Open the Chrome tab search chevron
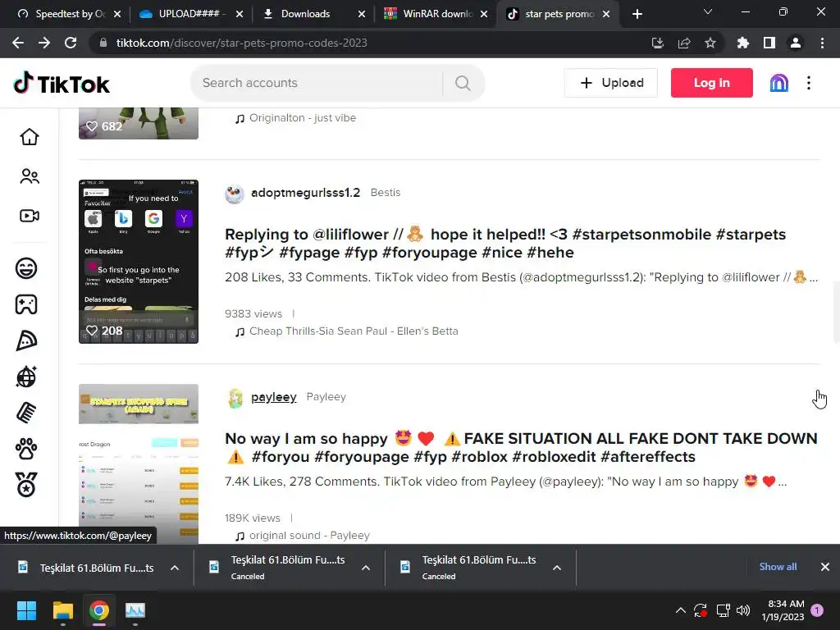840x630 pixels. [708, 11]
